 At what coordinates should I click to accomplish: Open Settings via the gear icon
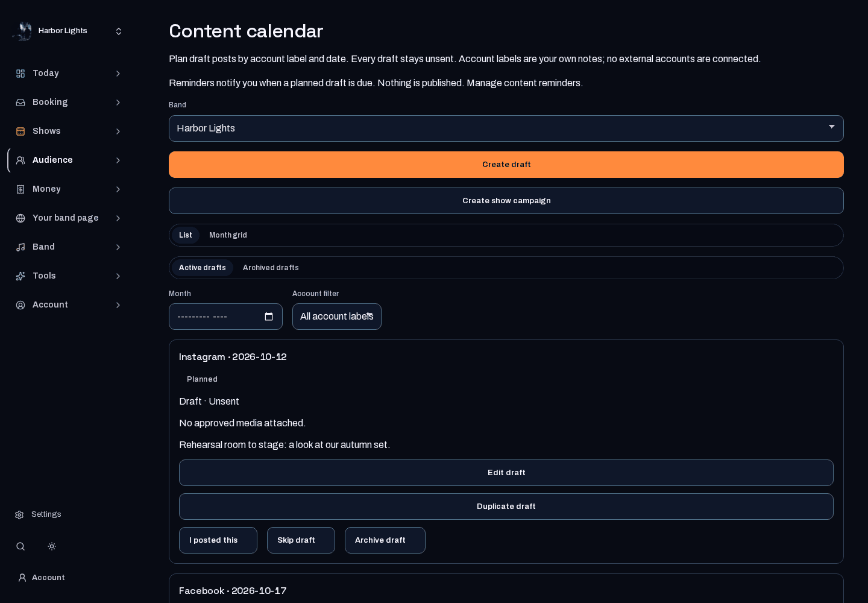point(19,515)
